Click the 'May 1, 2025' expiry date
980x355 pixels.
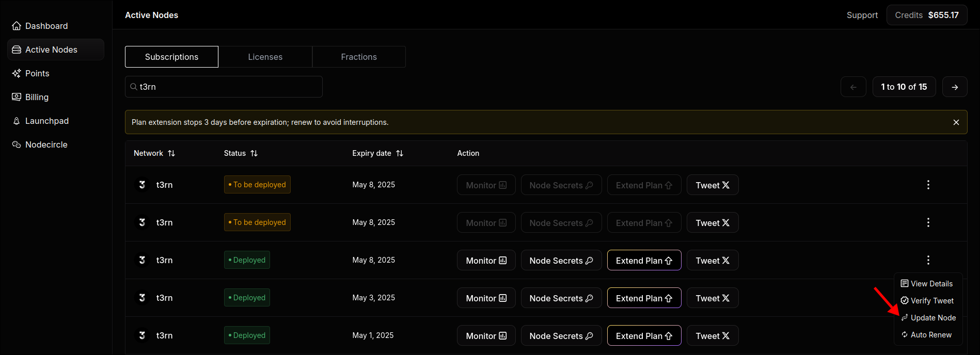[373, 335]
